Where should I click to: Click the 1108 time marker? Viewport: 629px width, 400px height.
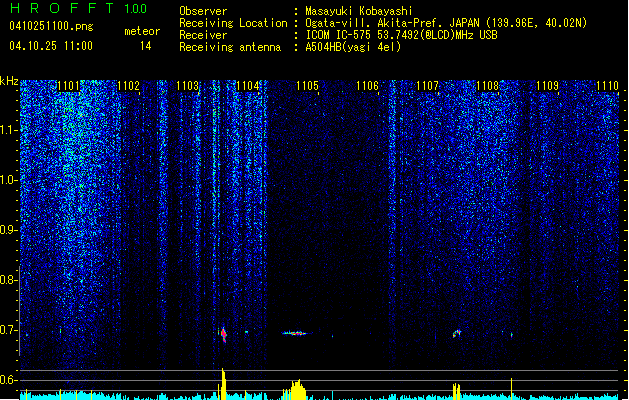487,86
